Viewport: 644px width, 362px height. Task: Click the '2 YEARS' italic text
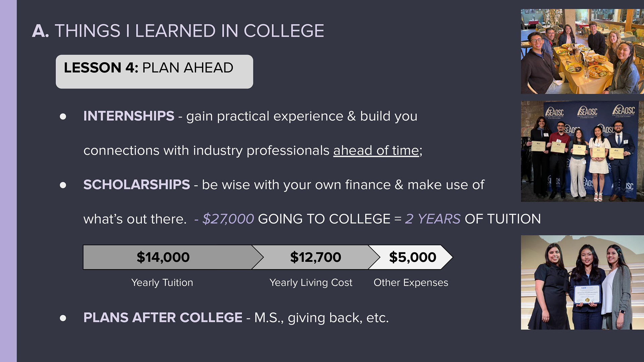coord(433,219)
